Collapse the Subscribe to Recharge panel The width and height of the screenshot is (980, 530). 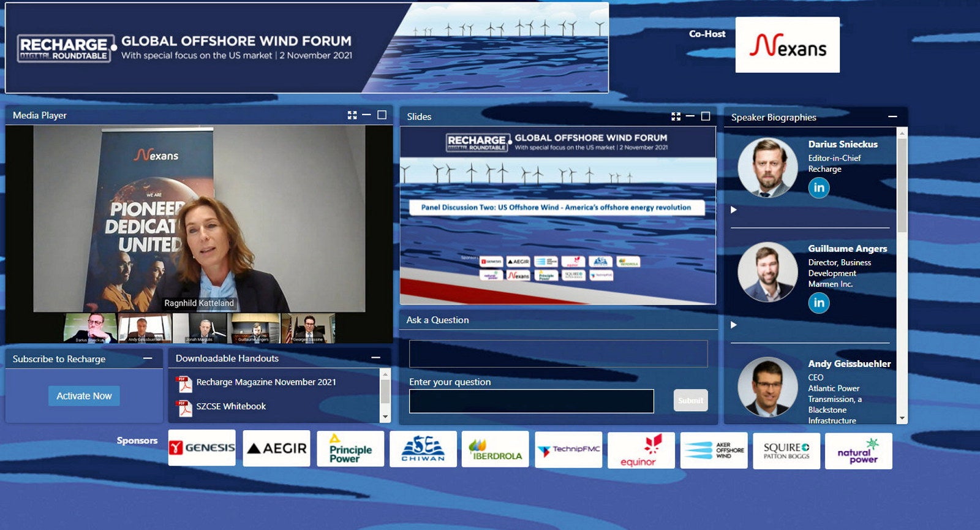click(148, 358)
